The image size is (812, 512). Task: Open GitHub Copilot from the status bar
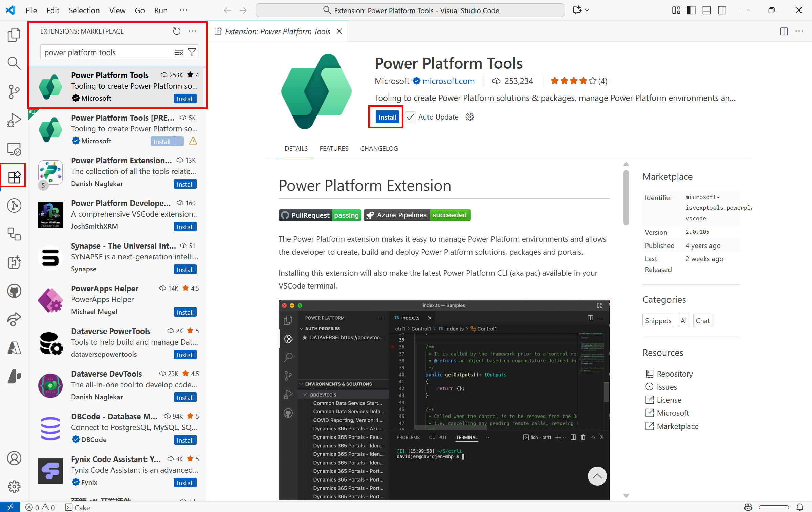tap(747, 507)
